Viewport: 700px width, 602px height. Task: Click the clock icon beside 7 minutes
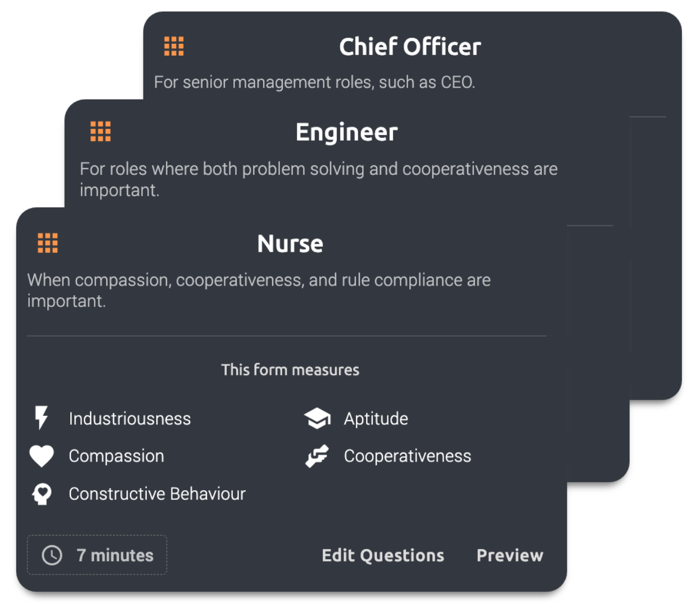[x=52, y=555]
